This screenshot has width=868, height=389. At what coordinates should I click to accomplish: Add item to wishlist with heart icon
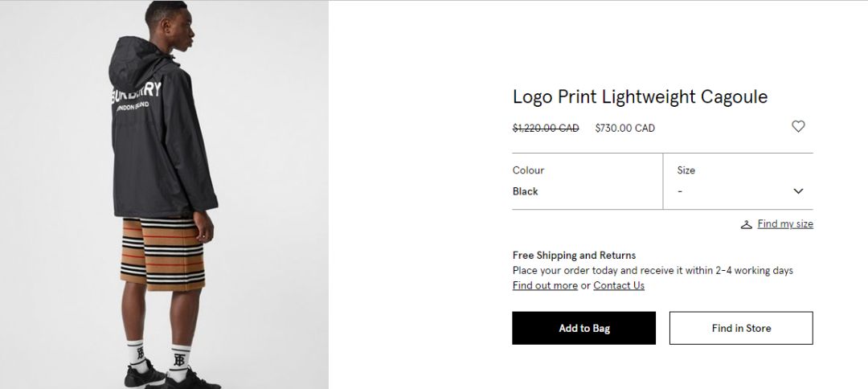[x=798, y=126]
